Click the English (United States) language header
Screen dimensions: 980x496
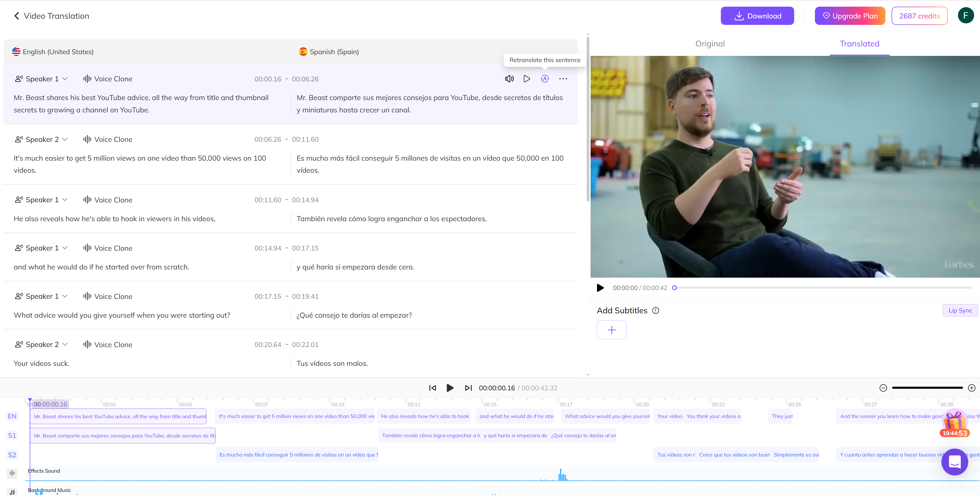tap(53, 51)
